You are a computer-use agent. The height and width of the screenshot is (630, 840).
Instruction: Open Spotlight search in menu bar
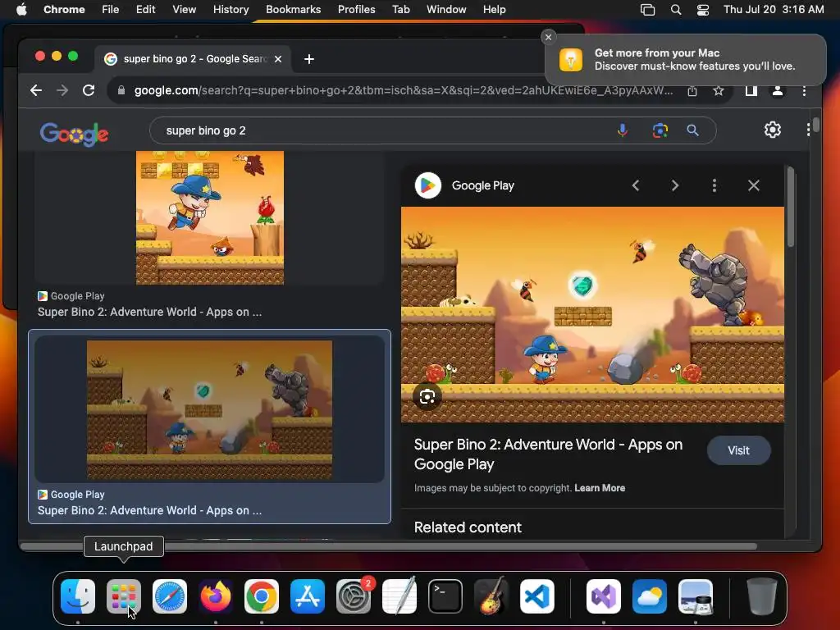pos(676,10)
